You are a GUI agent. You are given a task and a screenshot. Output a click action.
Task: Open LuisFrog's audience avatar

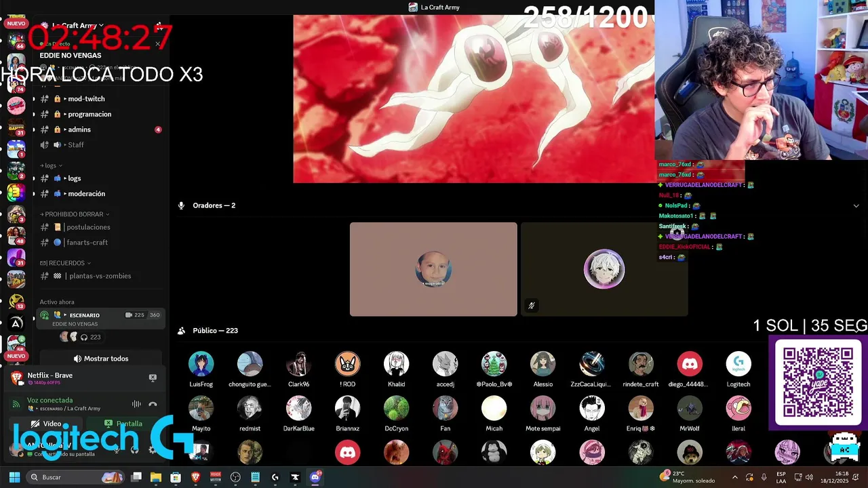pyautogui.click(x=201, y=364)
